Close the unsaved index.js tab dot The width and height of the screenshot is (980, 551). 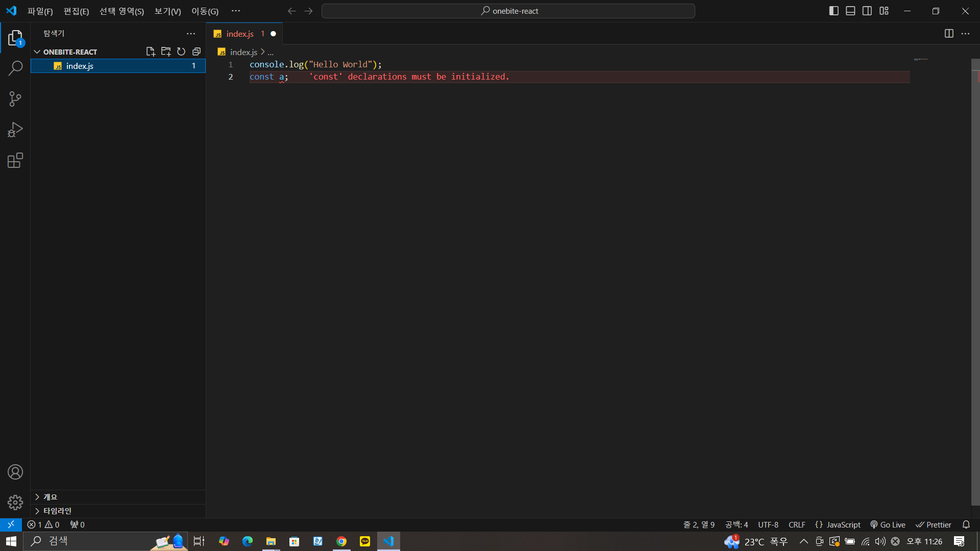click(273, 34)
